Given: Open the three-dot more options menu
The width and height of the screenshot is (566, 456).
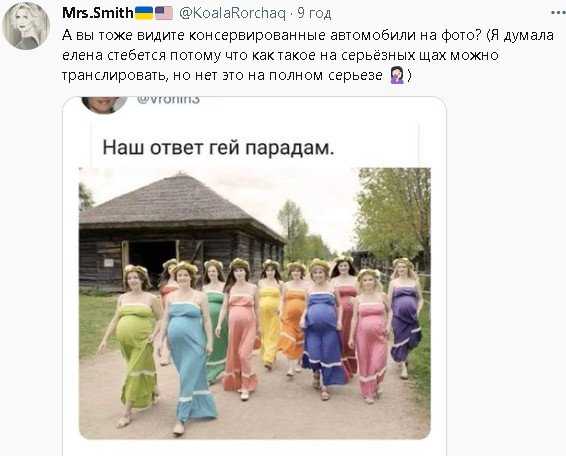Looking at the screenshot, I should click(x=558, y=13).
